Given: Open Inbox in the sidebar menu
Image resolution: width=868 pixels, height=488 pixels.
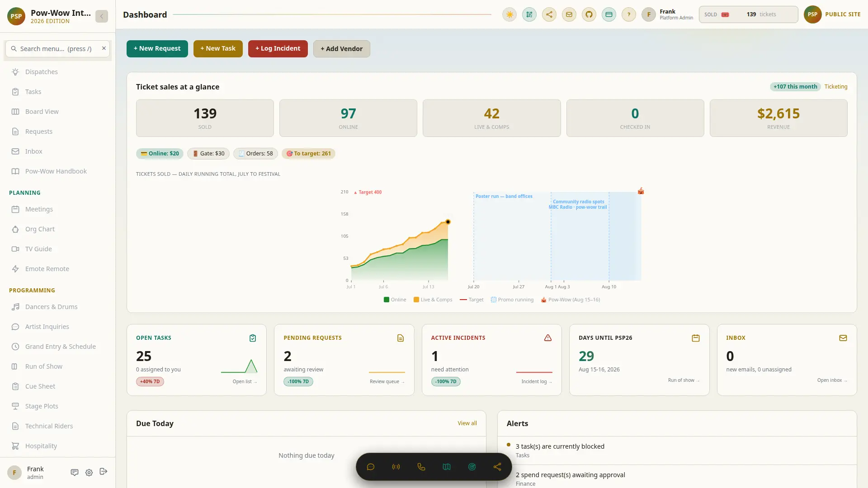Looking at the screenshot, I should tap(57, 151).
